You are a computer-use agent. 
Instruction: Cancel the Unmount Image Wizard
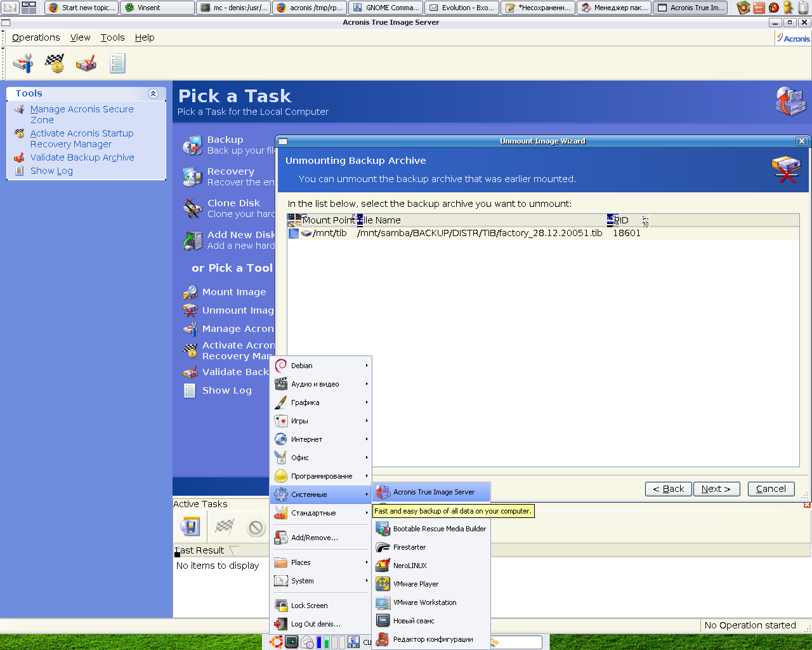[771, 489]
